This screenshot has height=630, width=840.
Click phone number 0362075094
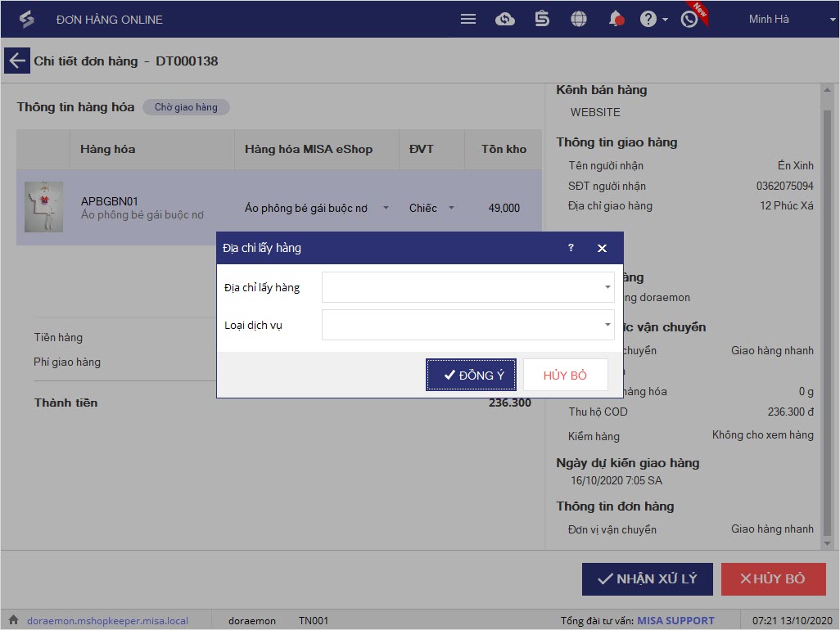785,186
